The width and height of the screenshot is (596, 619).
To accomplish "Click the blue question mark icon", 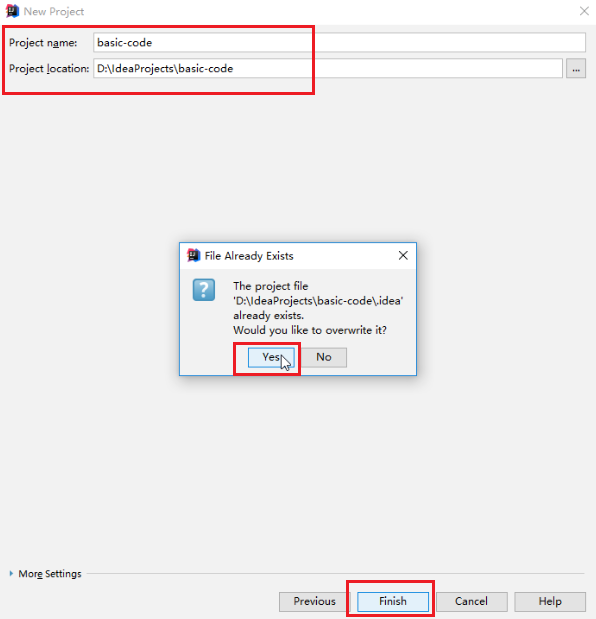I will [204, 290].
